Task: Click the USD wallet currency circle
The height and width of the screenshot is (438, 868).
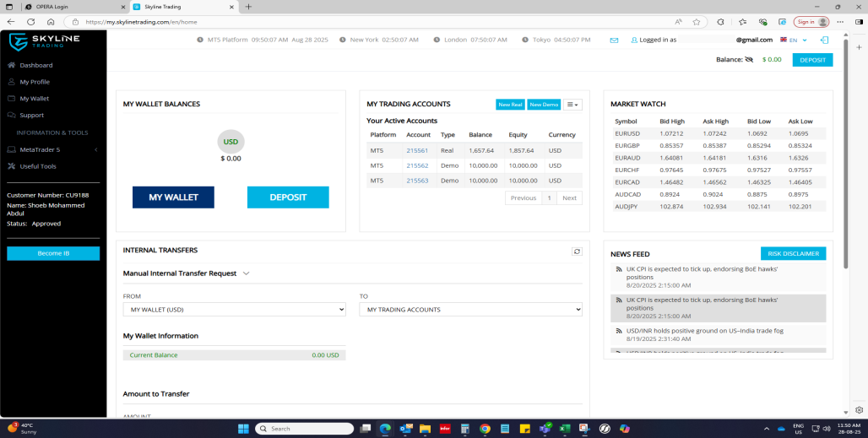Action: [231, 142]
